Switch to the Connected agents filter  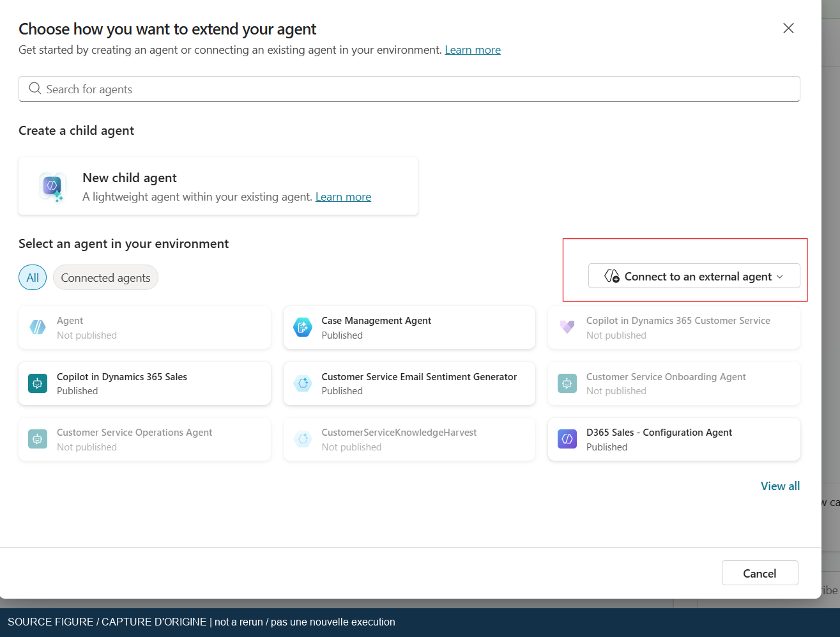pyautogui.click(x=105, y=277)
